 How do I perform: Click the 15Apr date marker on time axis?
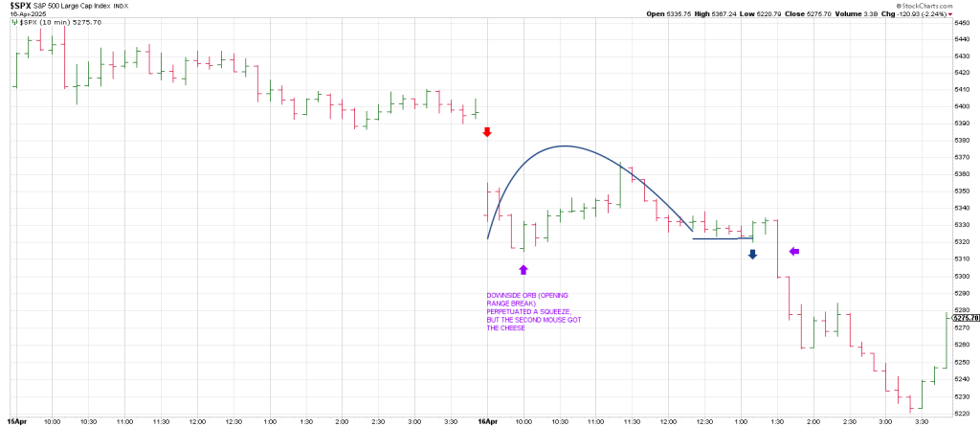(17, 420)
